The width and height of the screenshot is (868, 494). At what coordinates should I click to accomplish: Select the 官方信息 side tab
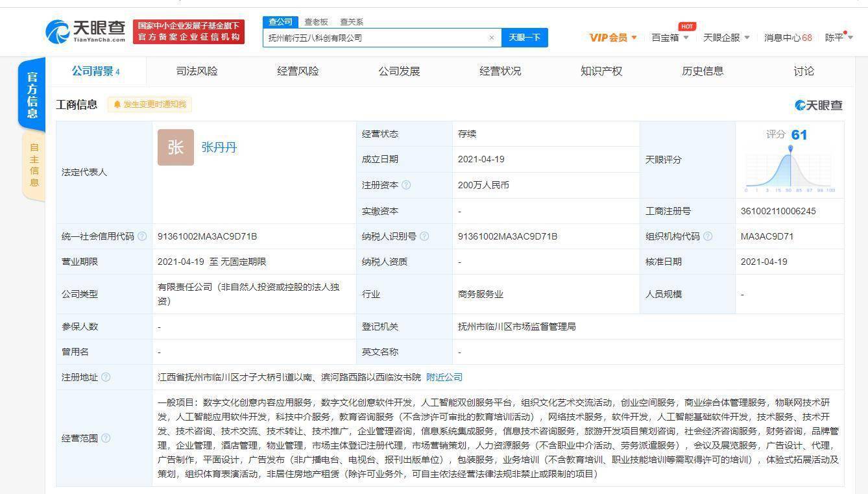[x=32, y=95]
